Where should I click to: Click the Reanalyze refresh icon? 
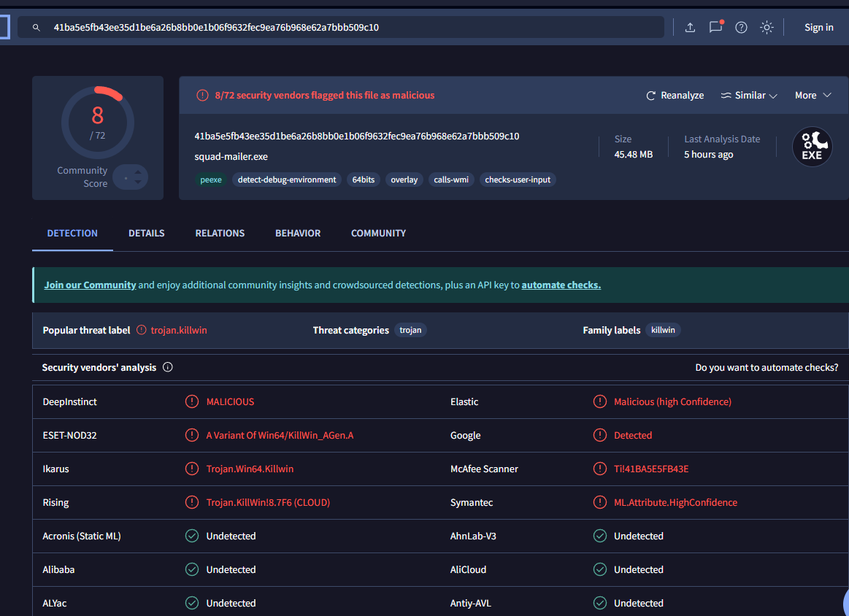point(650,95)
